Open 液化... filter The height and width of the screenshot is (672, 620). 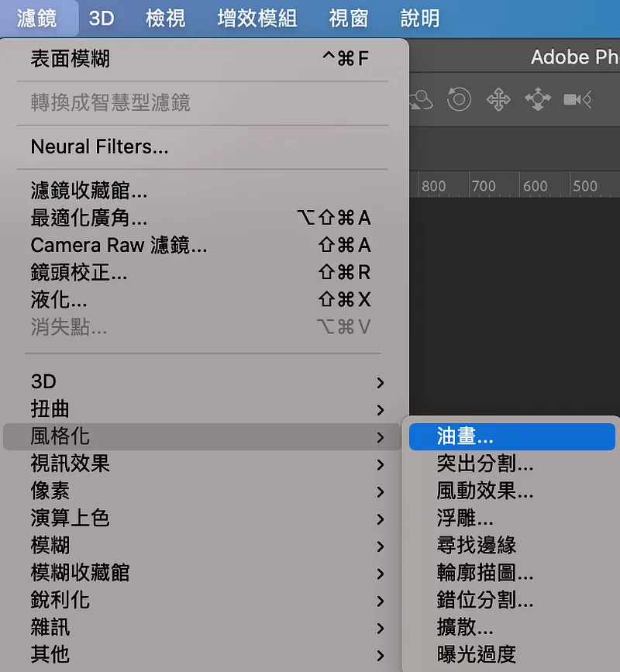point(202,300)
